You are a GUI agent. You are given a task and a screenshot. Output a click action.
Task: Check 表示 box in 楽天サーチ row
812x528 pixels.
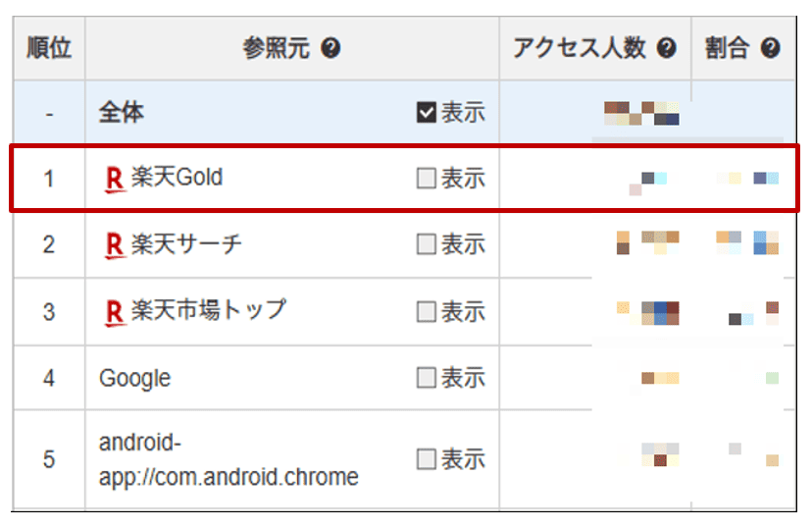(x=426, y=245)
